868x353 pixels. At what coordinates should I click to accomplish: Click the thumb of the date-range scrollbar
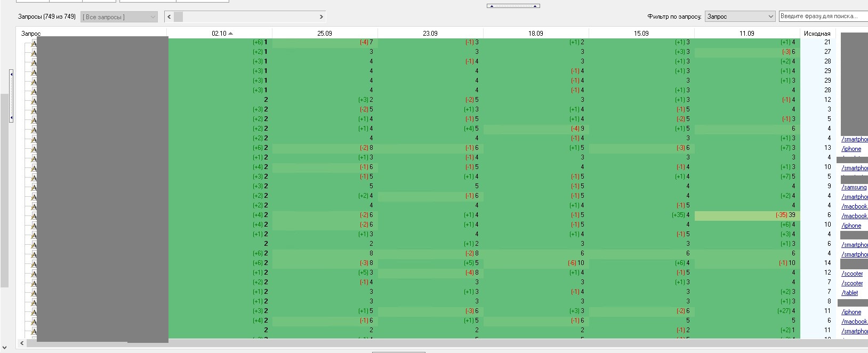[x=179, y=17]
